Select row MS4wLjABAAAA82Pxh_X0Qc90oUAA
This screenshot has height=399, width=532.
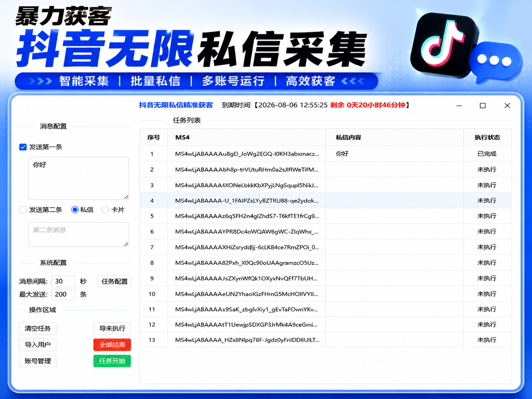tap(326, 263)
